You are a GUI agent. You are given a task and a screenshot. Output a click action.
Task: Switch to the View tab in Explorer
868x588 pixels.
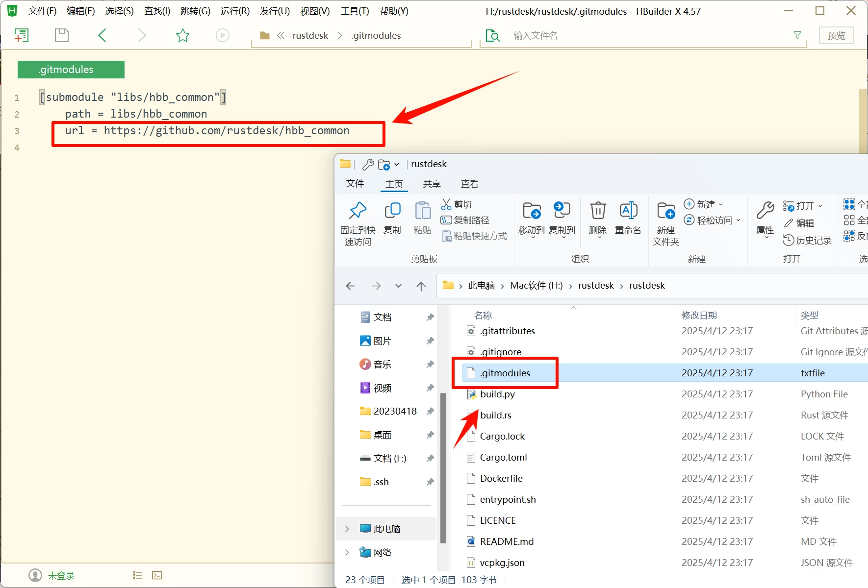(469, 184)
